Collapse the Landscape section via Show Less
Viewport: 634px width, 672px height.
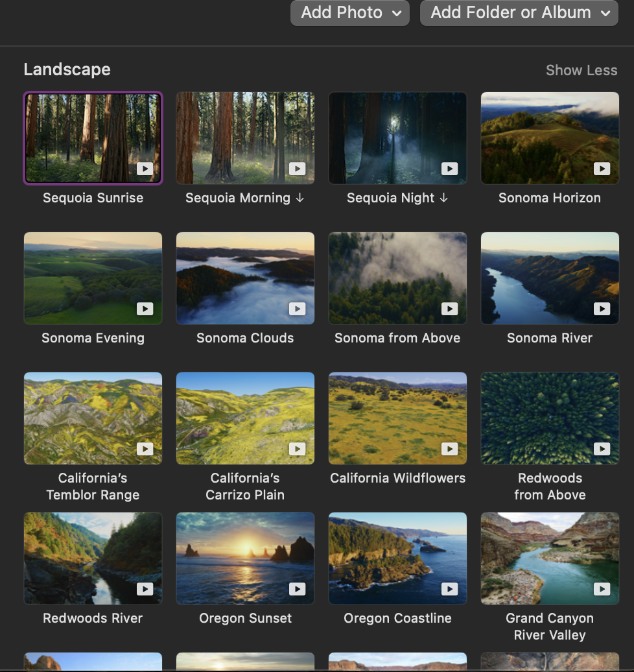point(581,70)
